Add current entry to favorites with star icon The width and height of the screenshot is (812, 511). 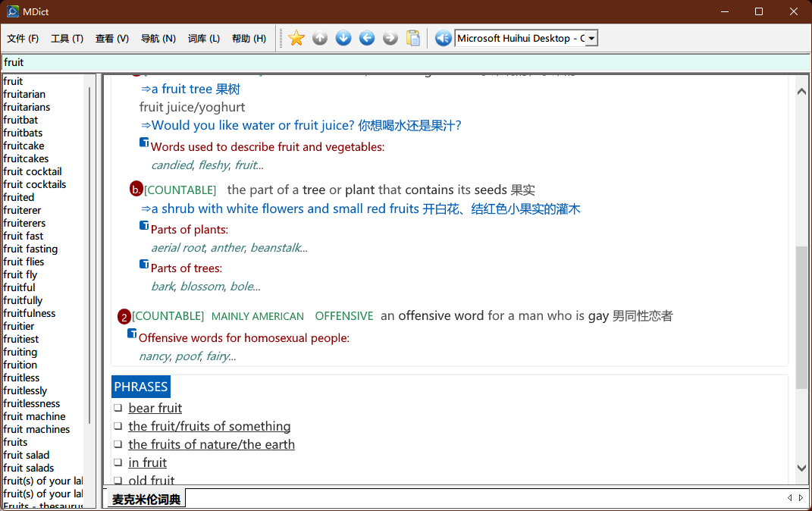pyautogui.click(x=296, y=38)
